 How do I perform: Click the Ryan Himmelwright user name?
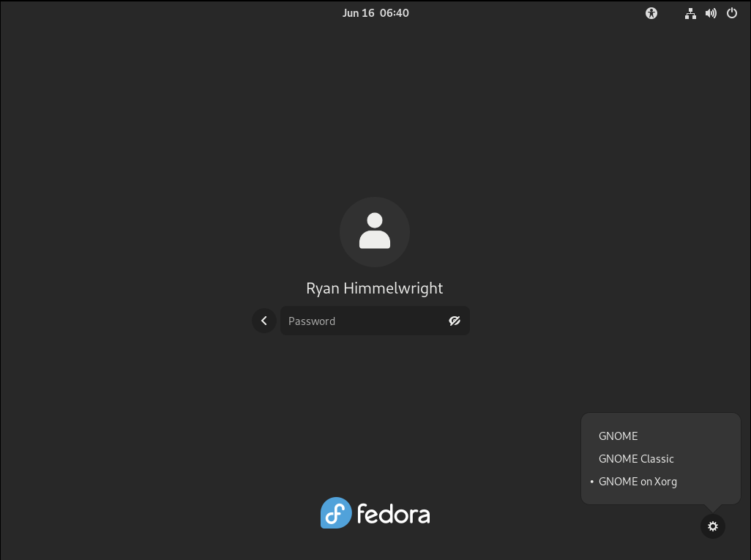click(x=375, y=288)
